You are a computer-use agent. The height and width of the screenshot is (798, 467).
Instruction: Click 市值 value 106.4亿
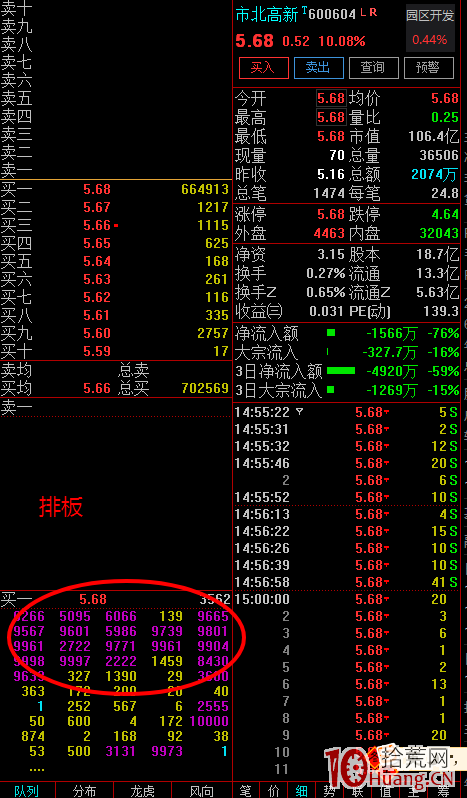pos(434,136)
